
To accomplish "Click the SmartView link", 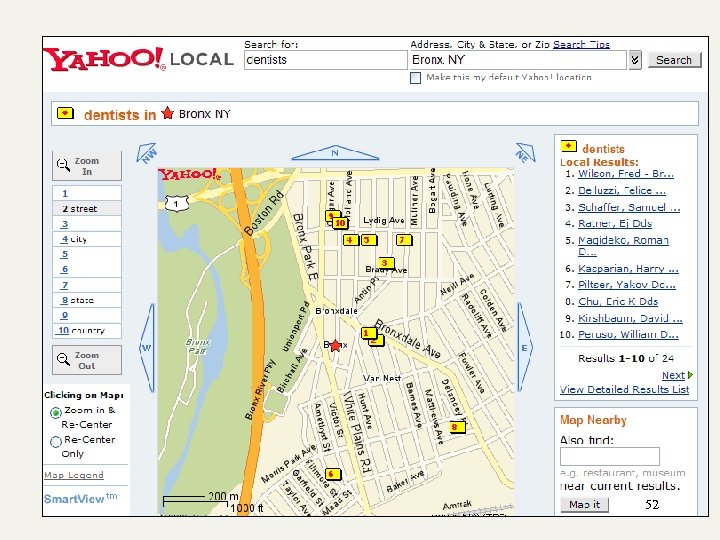I will tap(80, 498).
